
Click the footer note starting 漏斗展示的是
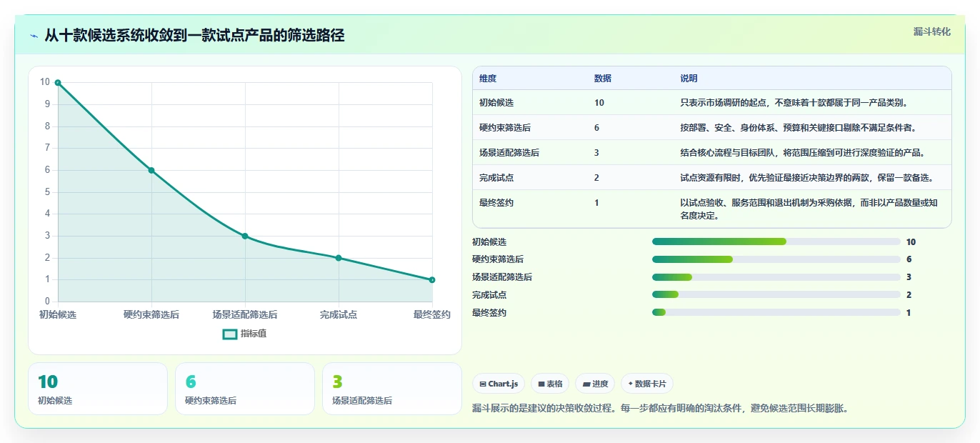click(x=660, y=409)
